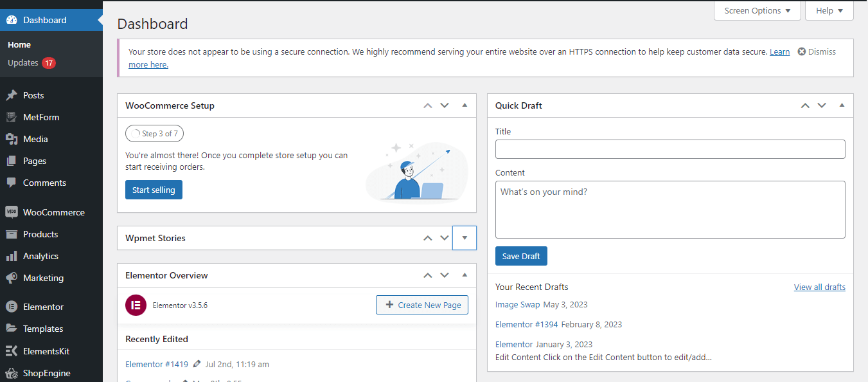Screen dimensions: 868x382
Task: Click the Dashboard gauge icon in sidebar
Action: (12, 20)
